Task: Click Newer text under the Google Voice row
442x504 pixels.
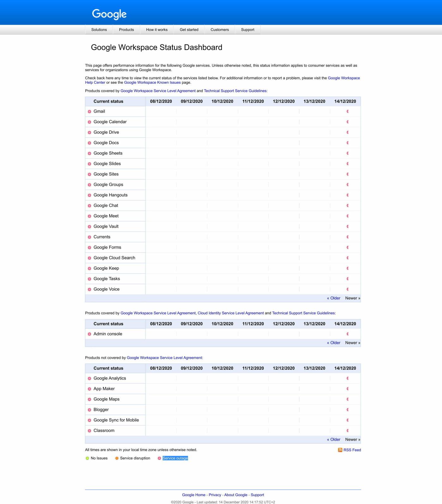Action: tap(353, 298)
